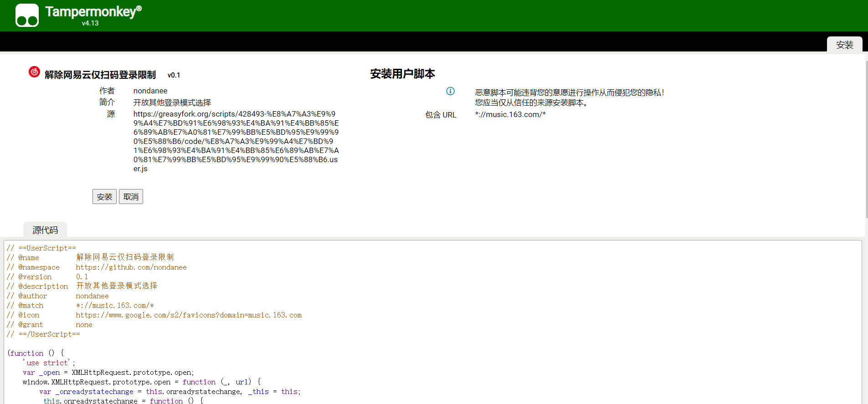The width and height of the screenshot is (868, 404).
Task: Select the author name nondanee in the details
Action: 150,91
